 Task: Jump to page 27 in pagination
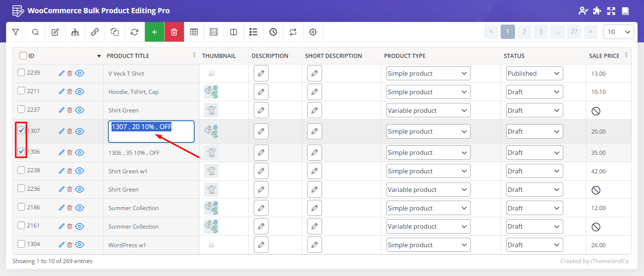[x=574, y=32]
